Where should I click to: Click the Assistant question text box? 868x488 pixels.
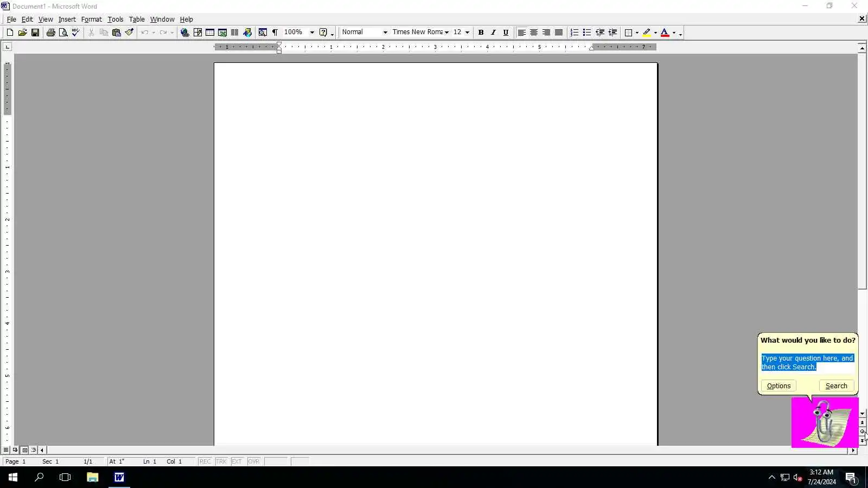(808, 363)
